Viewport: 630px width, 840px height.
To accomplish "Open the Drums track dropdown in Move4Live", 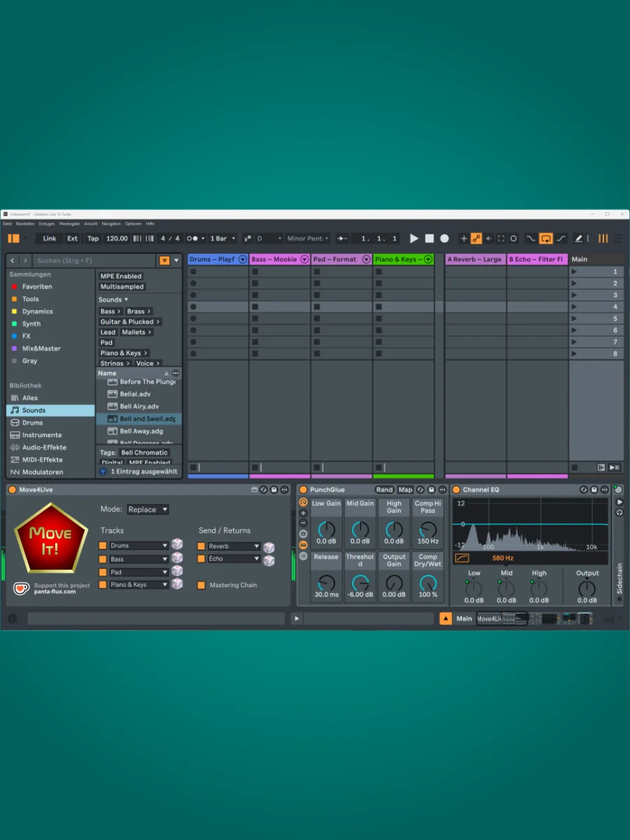I will (139, 545).
